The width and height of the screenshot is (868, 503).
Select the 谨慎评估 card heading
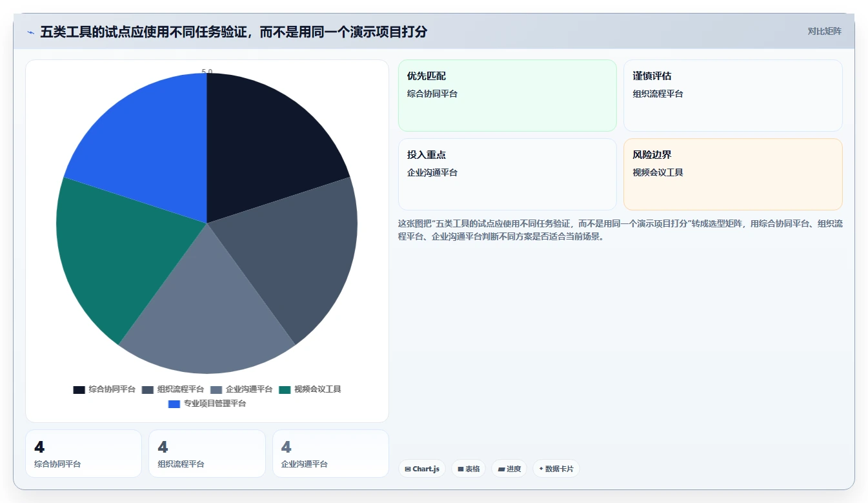point(652,76)
